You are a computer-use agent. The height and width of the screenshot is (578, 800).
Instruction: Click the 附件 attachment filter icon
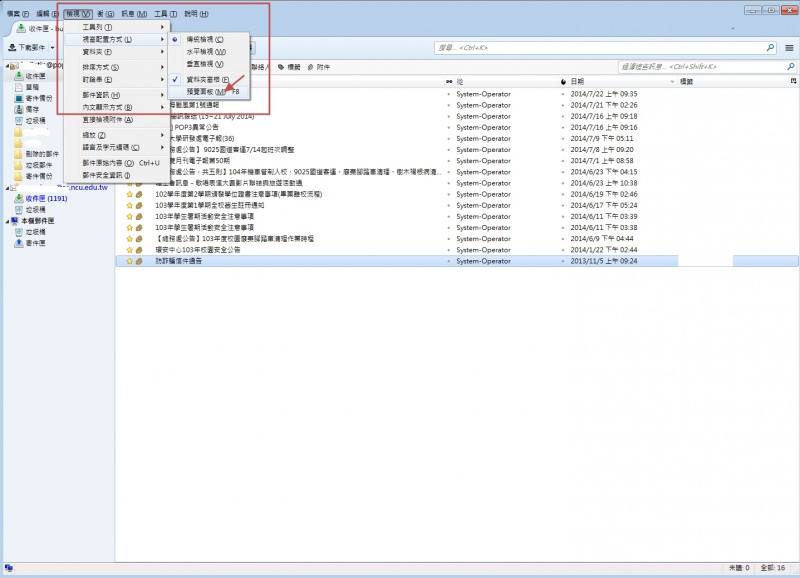310,67
